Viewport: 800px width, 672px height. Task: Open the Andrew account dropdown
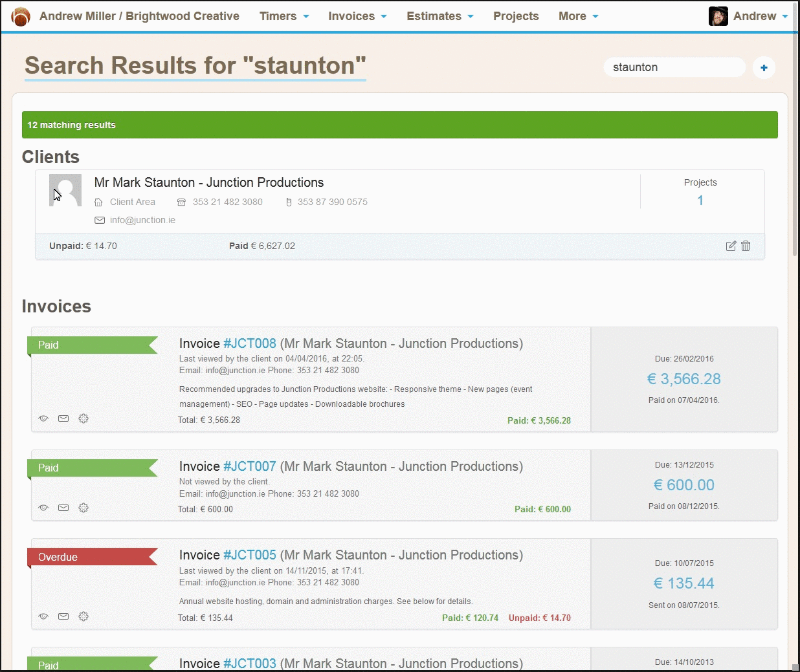[761, 16]
